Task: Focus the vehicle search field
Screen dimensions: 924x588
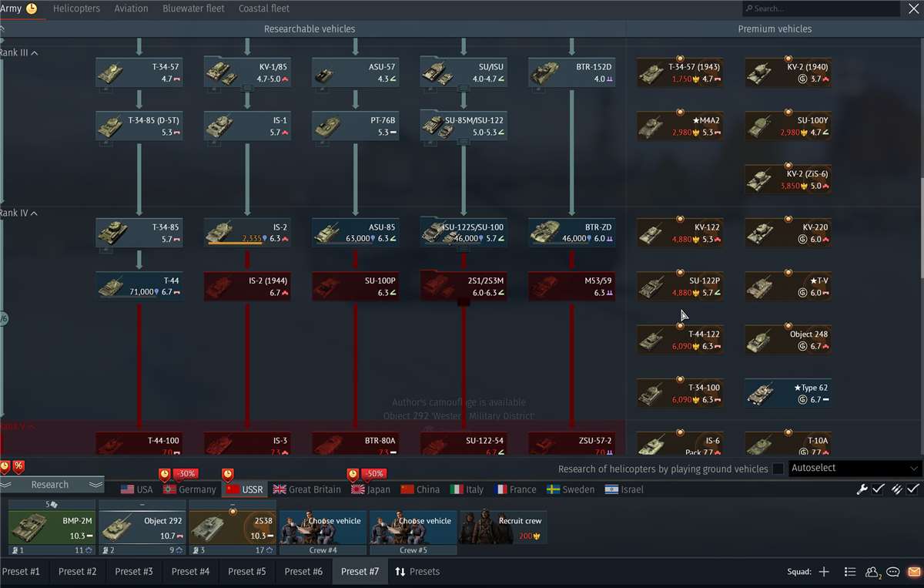Action: coord(821,8)
